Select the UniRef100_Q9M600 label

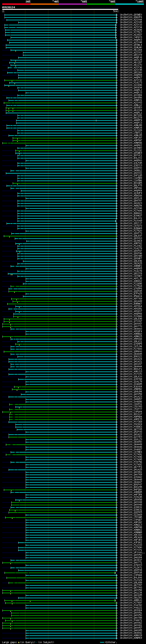tap(131, 352)
